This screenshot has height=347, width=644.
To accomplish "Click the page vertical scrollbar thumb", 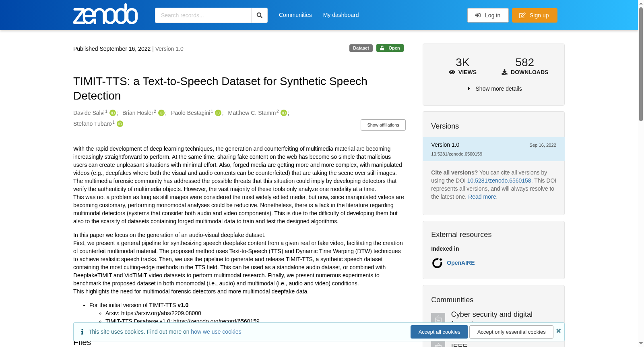I will click(641, 64).
